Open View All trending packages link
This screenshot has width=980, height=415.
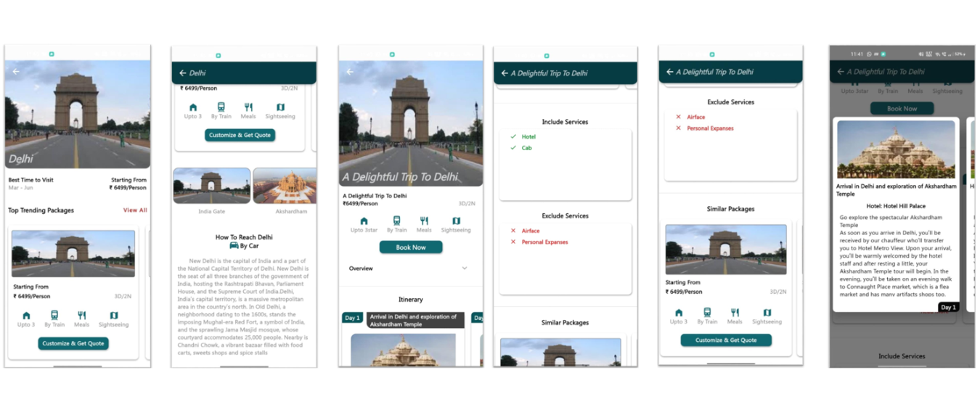(x=135, y=210)
